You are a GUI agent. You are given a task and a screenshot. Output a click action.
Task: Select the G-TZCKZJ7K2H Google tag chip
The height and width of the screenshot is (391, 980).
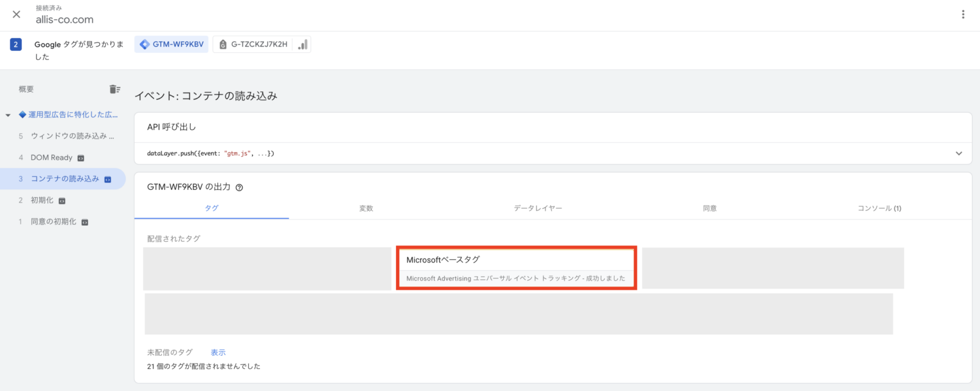253,44
